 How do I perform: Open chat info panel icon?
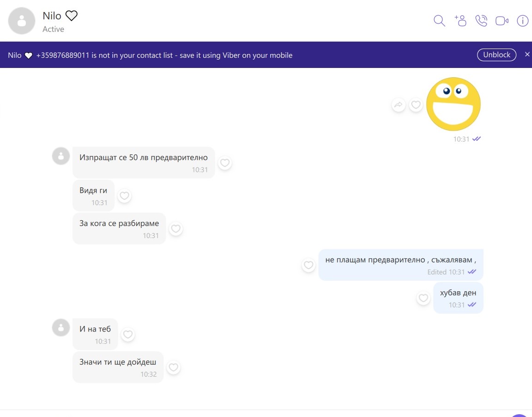(522, 21)
